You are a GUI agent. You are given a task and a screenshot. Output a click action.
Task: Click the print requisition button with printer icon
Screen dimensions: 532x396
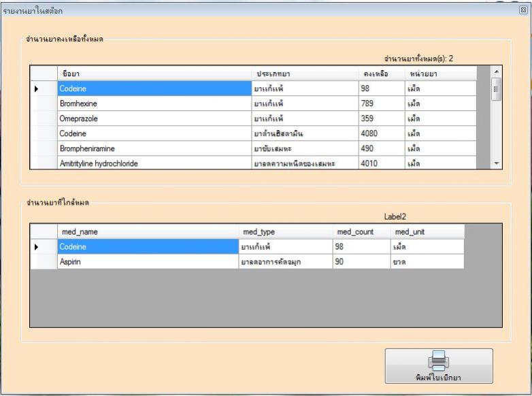[439, 366]
